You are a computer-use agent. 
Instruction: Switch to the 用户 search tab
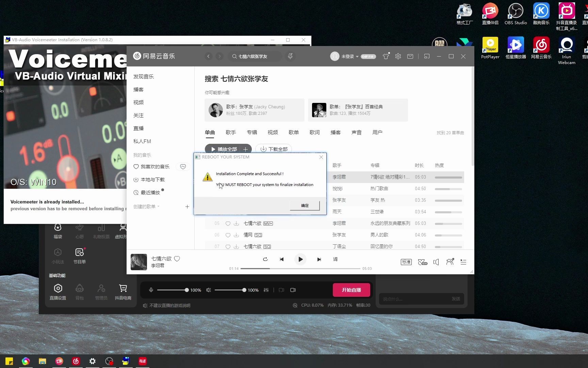(377, 133)
